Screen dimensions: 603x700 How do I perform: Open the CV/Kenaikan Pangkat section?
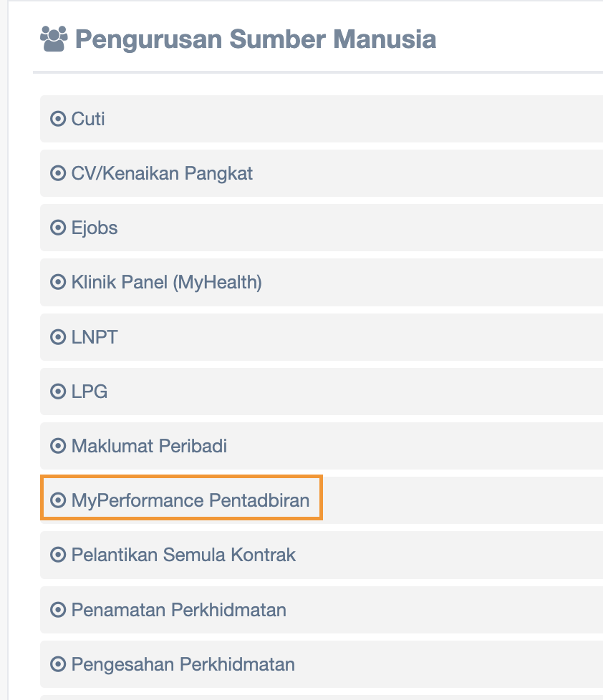[x=162, y=173]
